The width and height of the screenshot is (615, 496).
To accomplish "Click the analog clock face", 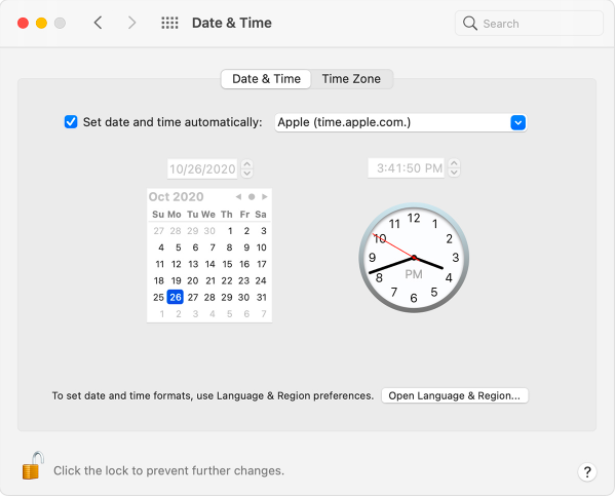I will [414, 258].
